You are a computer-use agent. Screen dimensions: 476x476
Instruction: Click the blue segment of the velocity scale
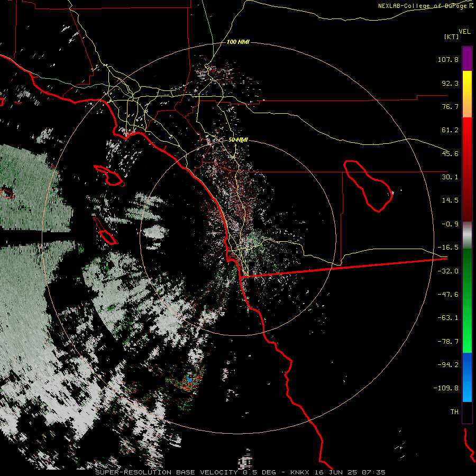pos(467,377)
